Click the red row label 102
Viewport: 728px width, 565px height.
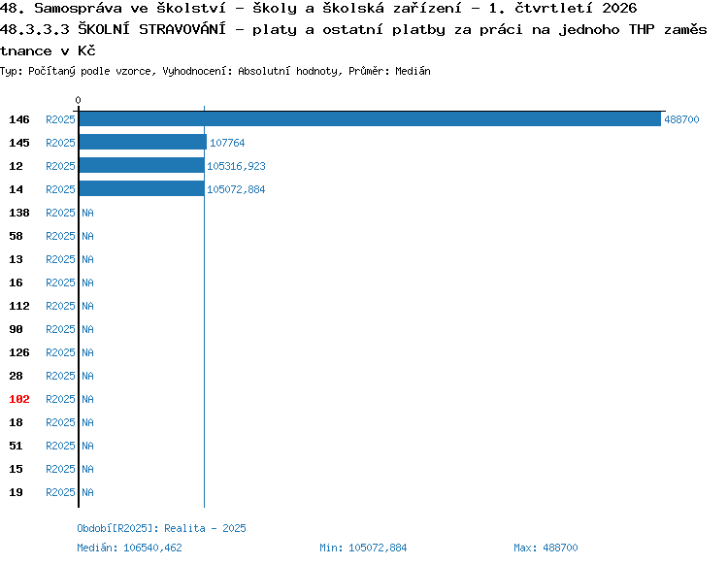tap(19, 399)
